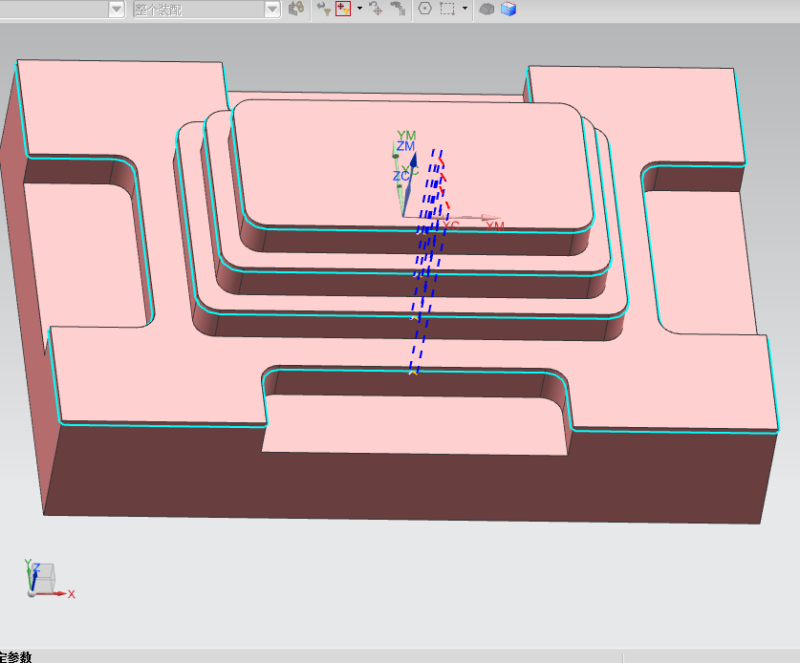Expand the 整个装配 selection scope dropdown
800x663 pixels.
coord(272,9)
